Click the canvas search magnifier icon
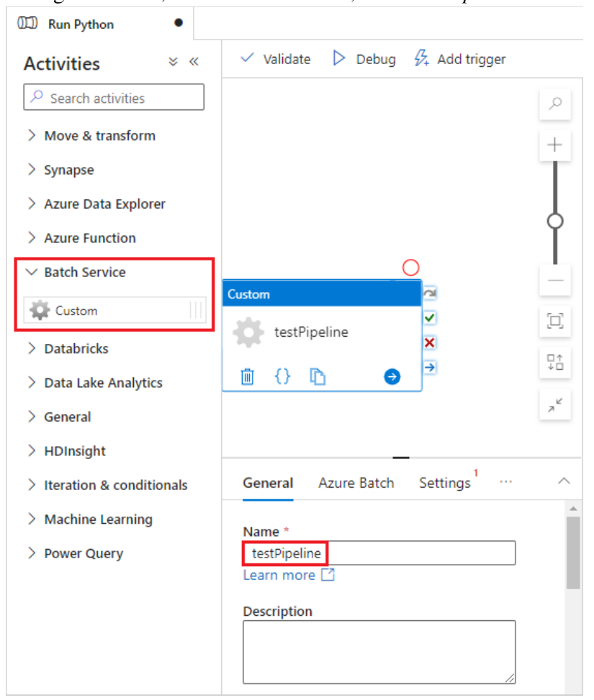The image size is (594, 700). 555,104
